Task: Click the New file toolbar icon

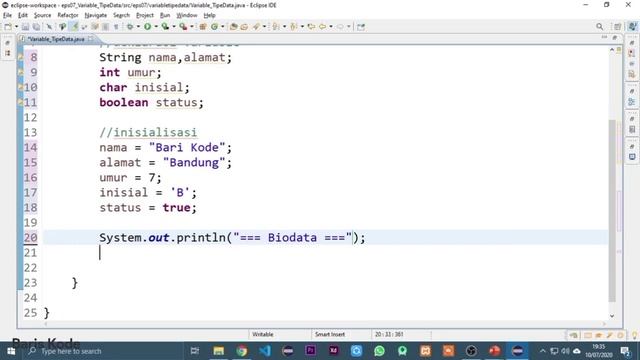Action: pos(8,27)
